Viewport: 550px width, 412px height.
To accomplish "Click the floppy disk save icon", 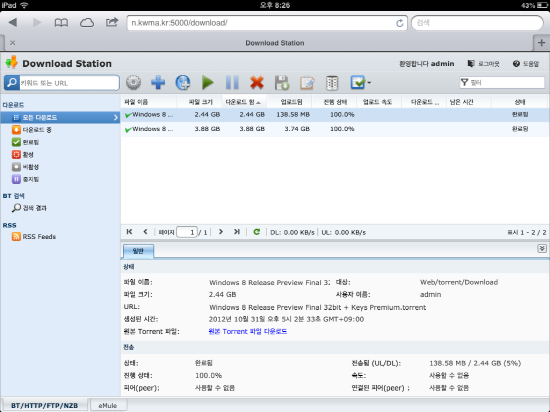I will 282,83.
